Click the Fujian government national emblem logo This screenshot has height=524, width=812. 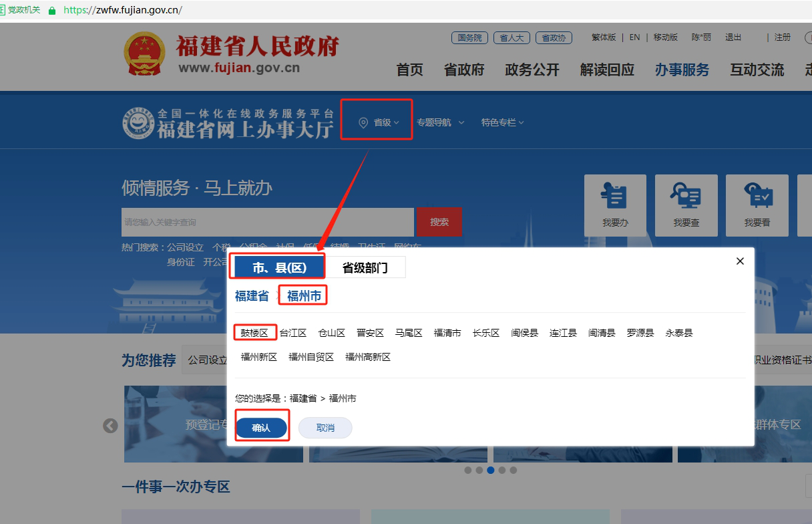pos(144,53)
